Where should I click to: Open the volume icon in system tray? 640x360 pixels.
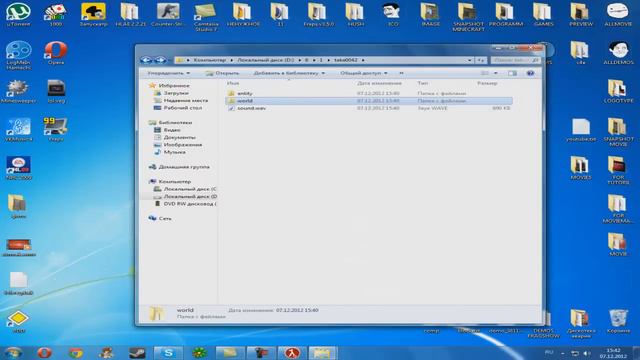click(587, 353)
